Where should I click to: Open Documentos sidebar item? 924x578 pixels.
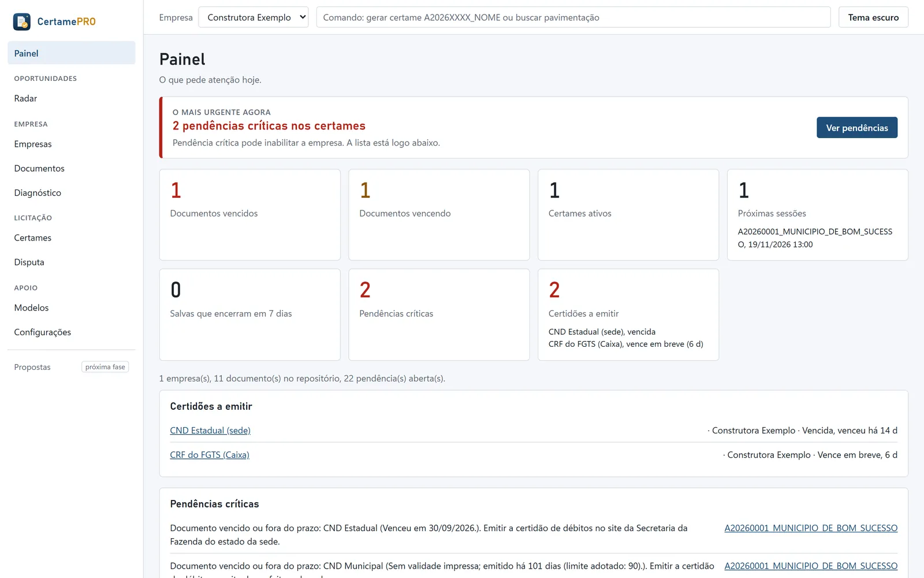[72, 168]
